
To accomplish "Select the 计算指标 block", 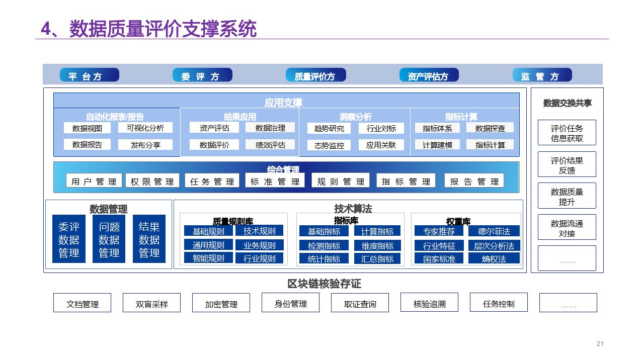I will pyautogui.click(x=377, y=231).
